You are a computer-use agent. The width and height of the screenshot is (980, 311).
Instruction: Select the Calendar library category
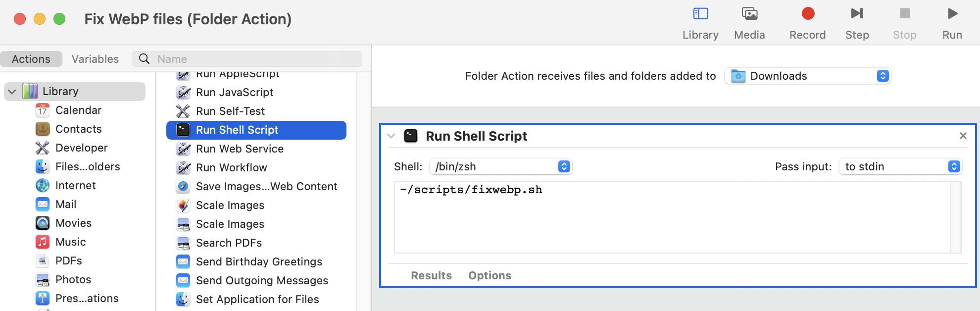(78, 110)
